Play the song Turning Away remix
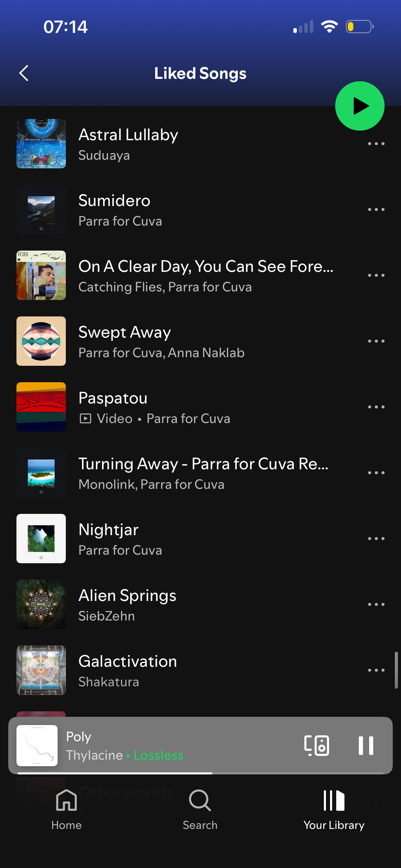401x868 pixels. pyautogui.click(x=185, y=473)
